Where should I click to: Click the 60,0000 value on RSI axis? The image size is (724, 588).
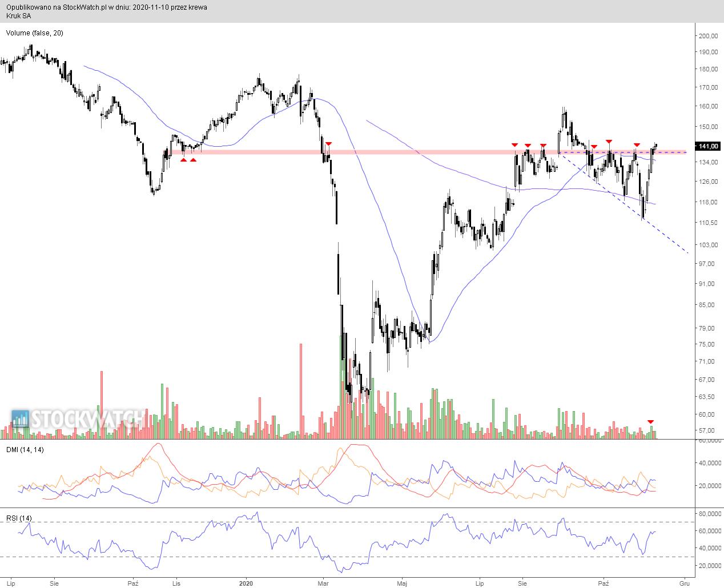click(x=710, y=531)
